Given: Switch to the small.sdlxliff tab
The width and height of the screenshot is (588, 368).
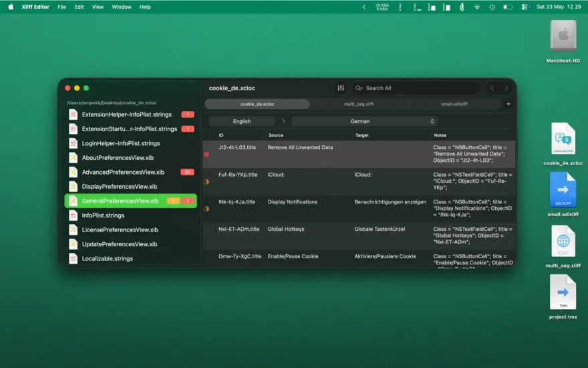Looking at the screenshot, I should tap(454, 104).
